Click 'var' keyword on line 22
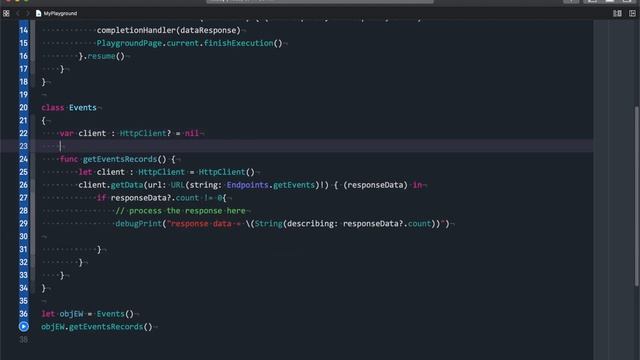 pos(67,133)
